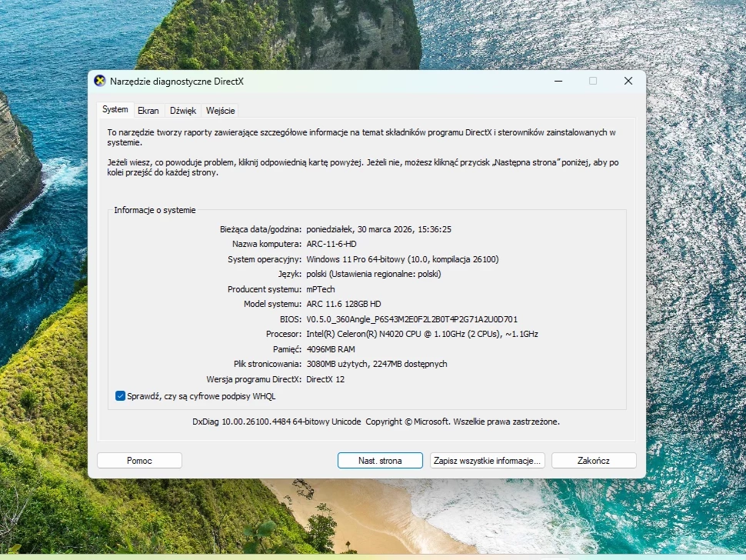Exit DxDiag via the Zakończ button

click(593, 460)
